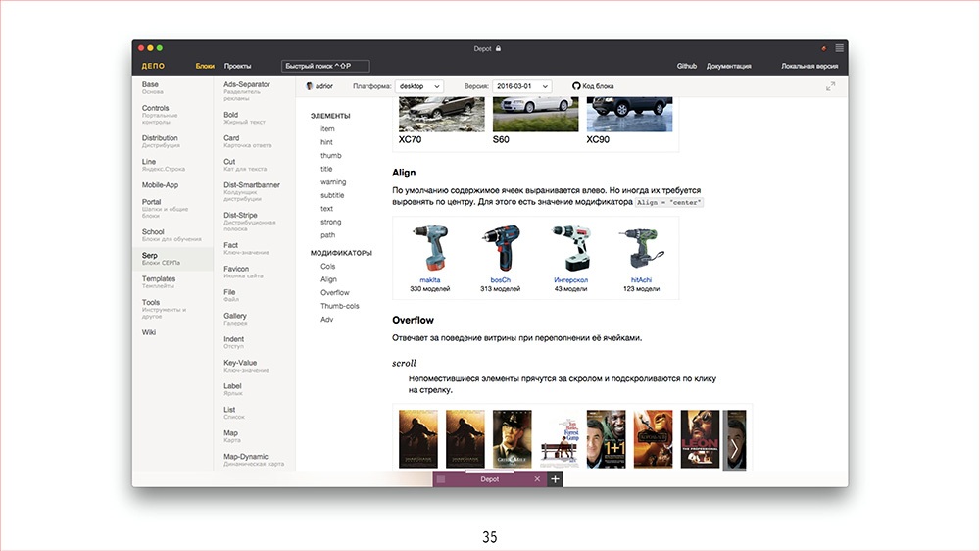Close the Depot tab
This screenshot has height=551, width=980.
coord(537,479)
